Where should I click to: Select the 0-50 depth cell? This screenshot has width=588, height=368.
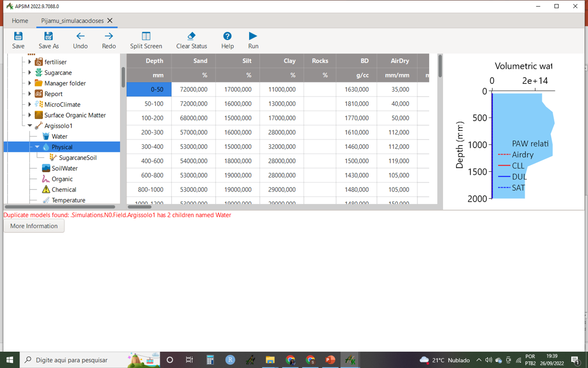point(149,89)
